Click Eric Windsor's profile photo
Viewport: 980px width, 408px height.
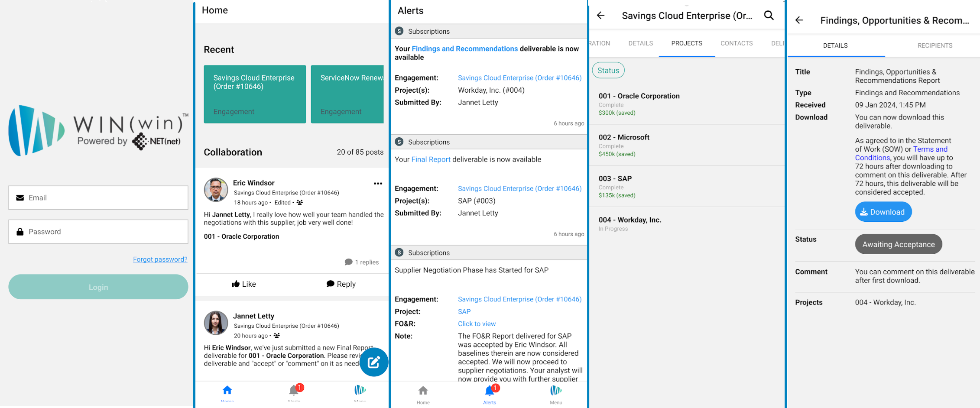coord(216,190)
